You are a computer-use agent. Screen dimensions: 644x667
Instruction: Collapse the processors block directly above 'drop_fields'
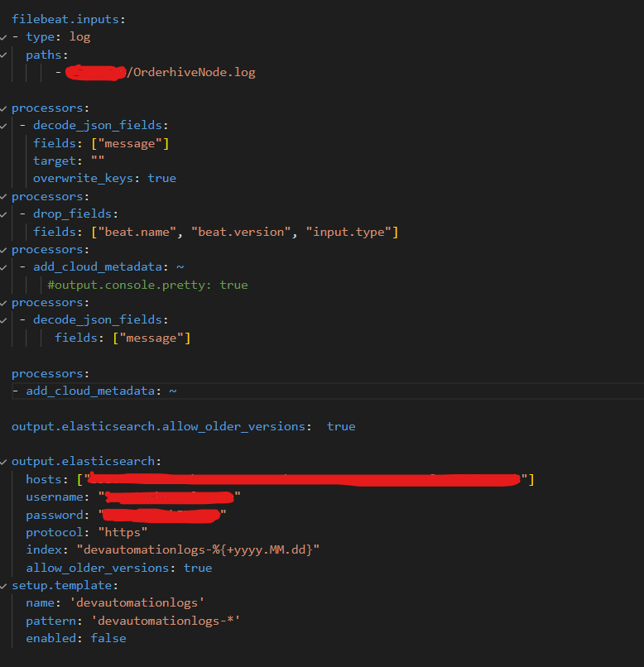tap(3, 197)
